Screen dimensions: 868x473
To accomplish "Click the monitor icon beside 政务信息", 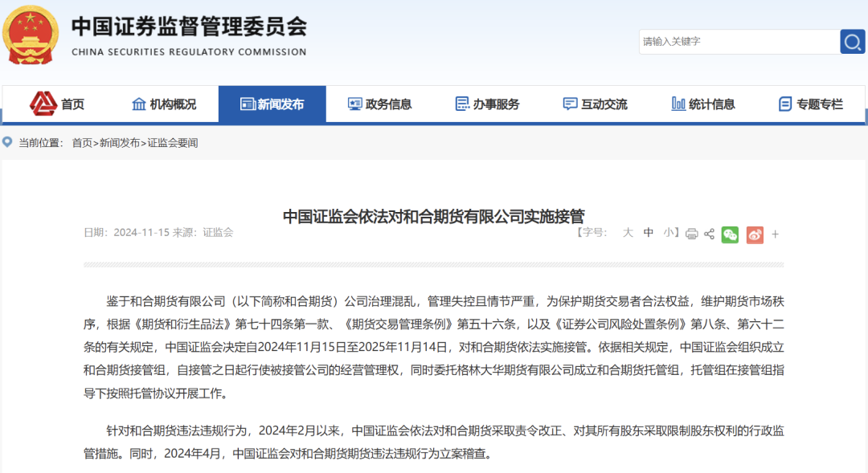I will (355, 104).
